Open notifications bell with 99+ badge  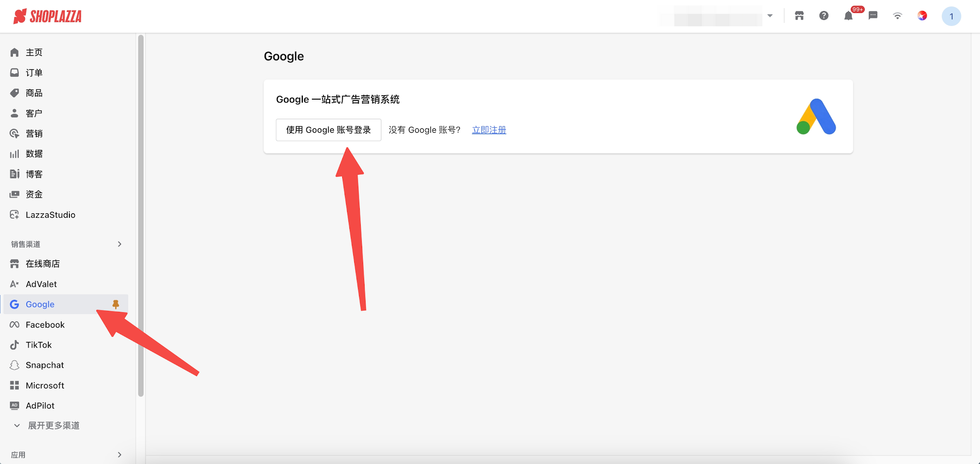[x=849, y=16]
